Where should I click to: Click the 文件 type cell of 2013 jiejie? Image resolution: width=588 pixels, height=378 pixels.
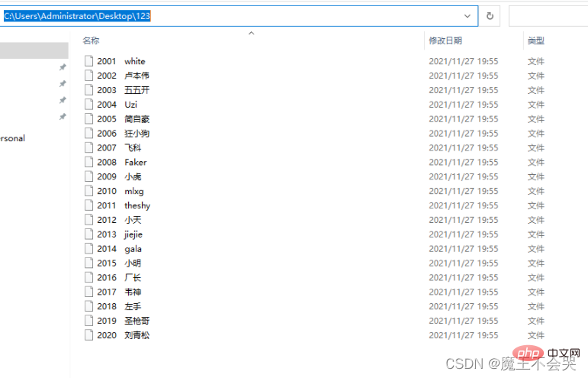pyautogui.click(x=536, y=234)
